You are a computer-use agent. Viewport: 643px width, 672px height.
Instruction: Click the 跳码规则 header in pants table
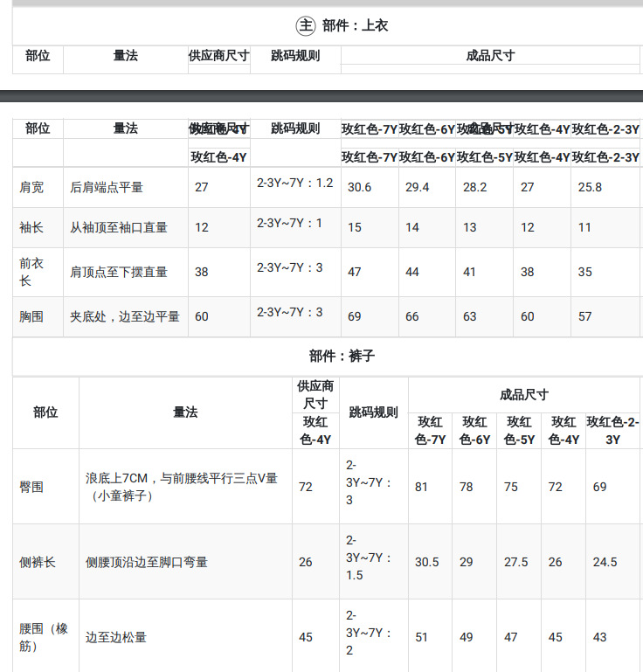[373, 412]
